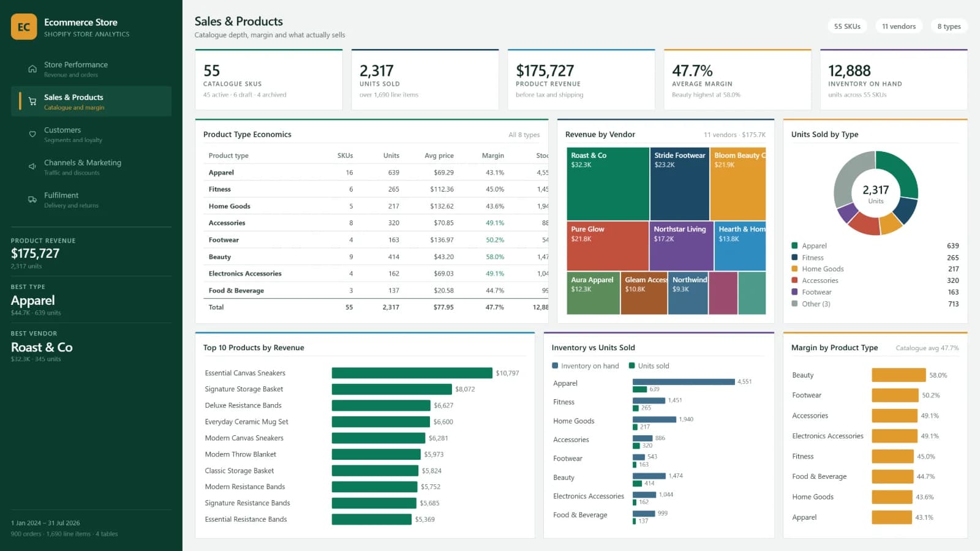This screenshot has height=551, width=980.
Task: Click the Margin column header
Action: click(492, 156)
